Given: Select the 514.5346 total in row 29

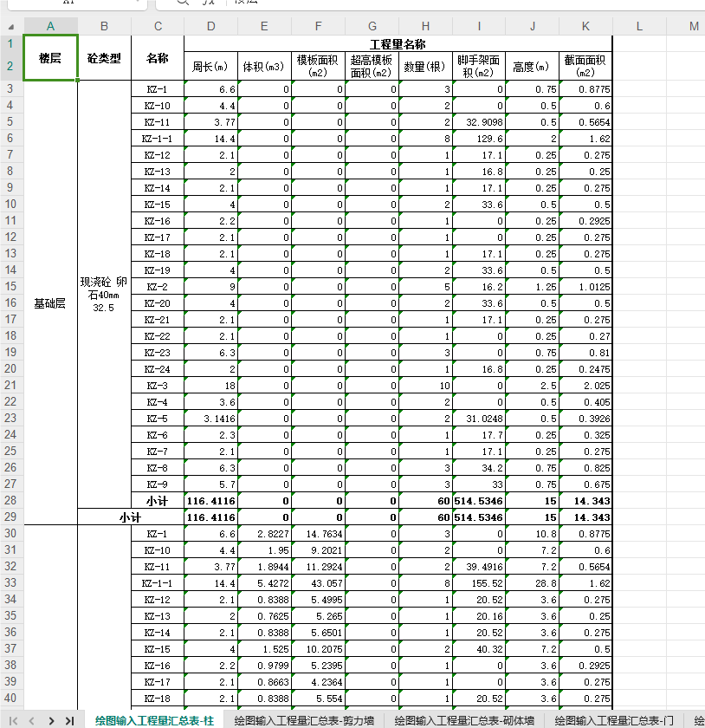Looking at the screenshot, I should [478, 517].
